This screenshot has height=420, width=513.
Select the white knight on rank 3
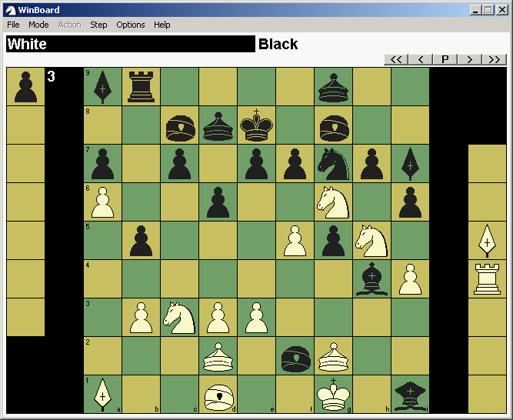(179, 317)
